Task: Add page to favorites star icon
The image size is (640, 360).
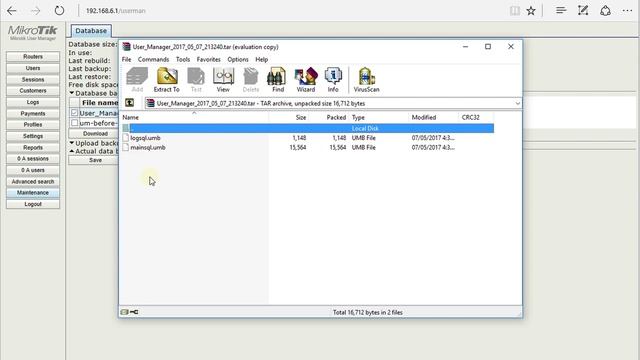Action: [x=531, y=11]
